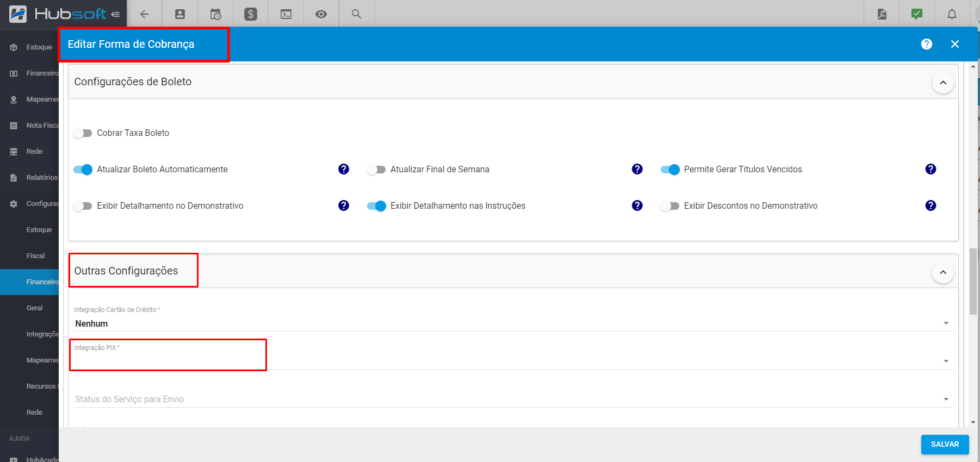Image resolution: width=980 pixels, height=462 pixels.
Task: Click the Configuração gear icon in sidebar
Action: coord(14,204)
